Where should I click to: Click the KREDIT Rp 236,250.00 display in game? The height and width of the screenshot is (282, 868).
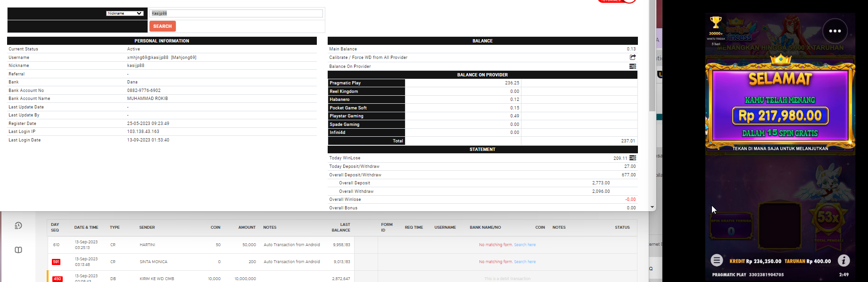point(755,261)
